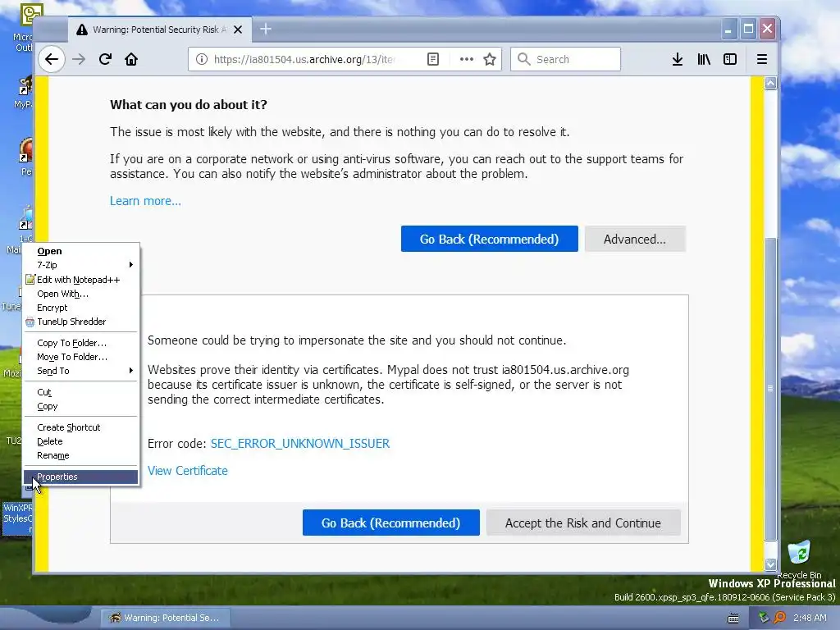Click the vertical scrollbar thumb
840x630 pixels.
click(770, 388)
